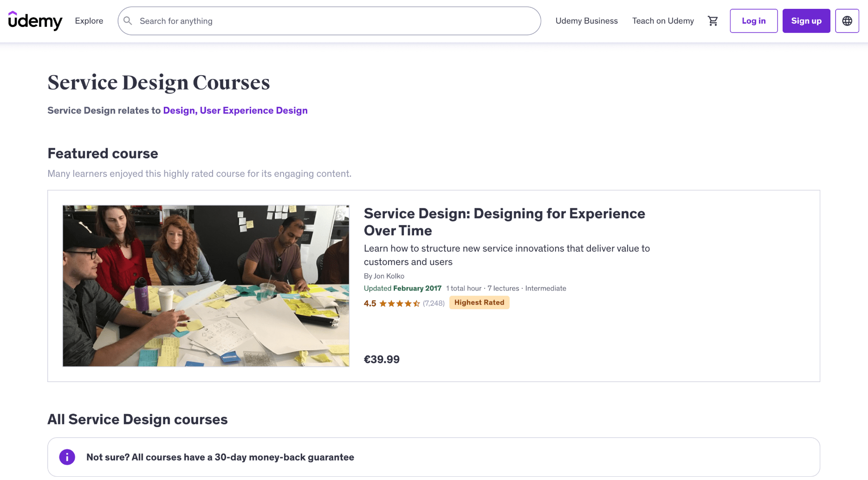868x480 pixels.
Task: Click the purple info icon in guarantee banner
Action: pyautogui.click(x=67, y=457)
